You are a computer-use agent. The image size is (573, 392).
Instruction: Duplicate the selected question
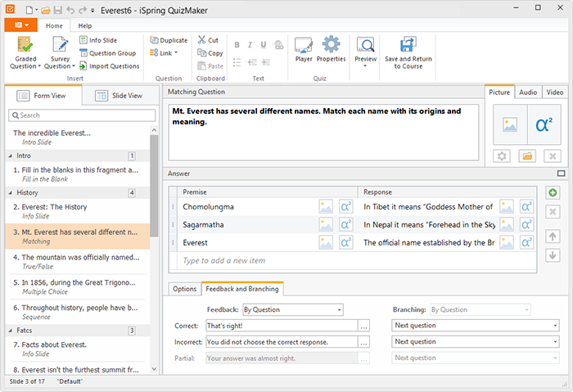169,40
